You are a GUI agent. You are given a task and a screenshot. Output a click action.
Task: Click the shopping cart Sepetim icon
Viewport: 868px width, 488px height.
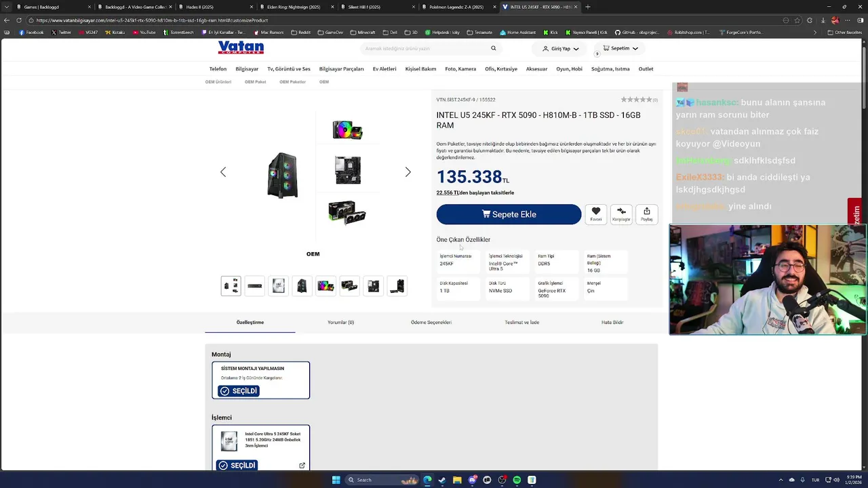click(x=606, y=48)
